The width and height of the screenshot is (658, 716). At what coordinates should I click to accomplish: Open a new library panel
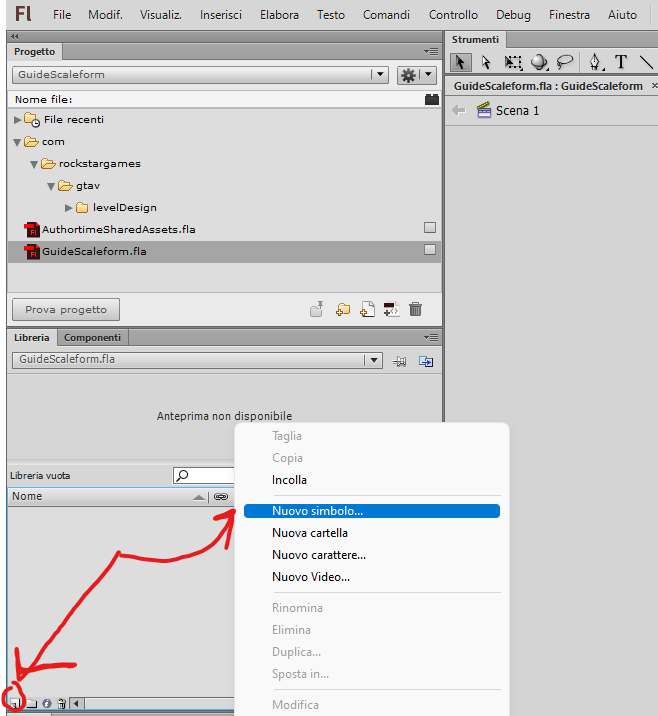[426, 362]
